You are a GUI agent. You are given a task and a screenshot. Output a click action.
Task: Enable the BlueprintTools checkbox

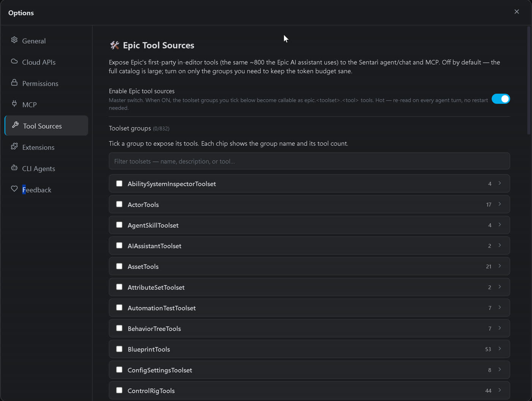119,349
